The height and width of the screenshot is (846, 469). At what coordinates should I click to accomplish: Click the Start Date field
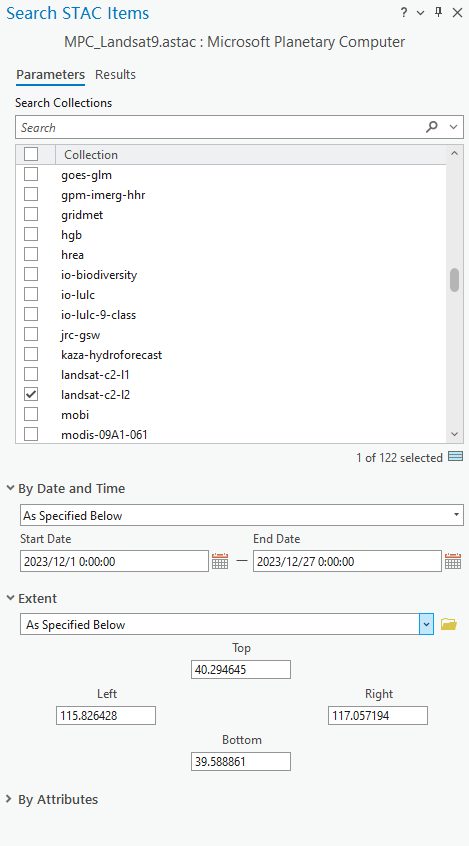coord(114,562)
